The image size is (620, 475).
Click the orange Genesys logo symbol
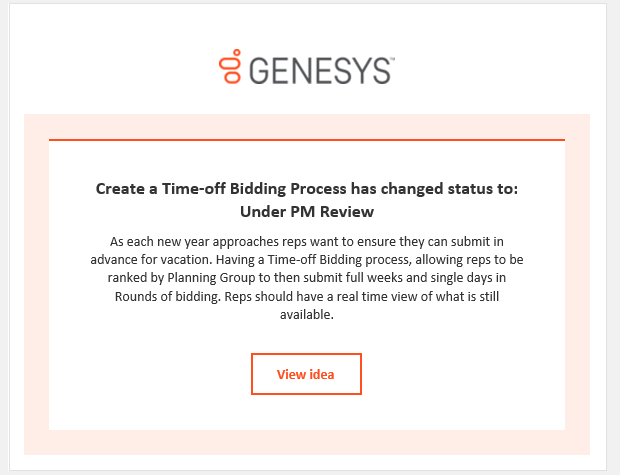tap(230, 66)
